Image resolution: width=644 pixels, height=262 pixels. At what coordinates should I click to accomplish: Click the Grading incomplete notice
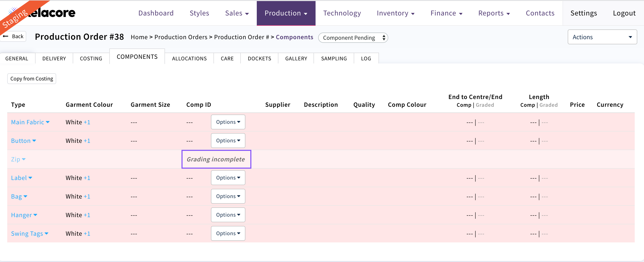coord(216,159)
